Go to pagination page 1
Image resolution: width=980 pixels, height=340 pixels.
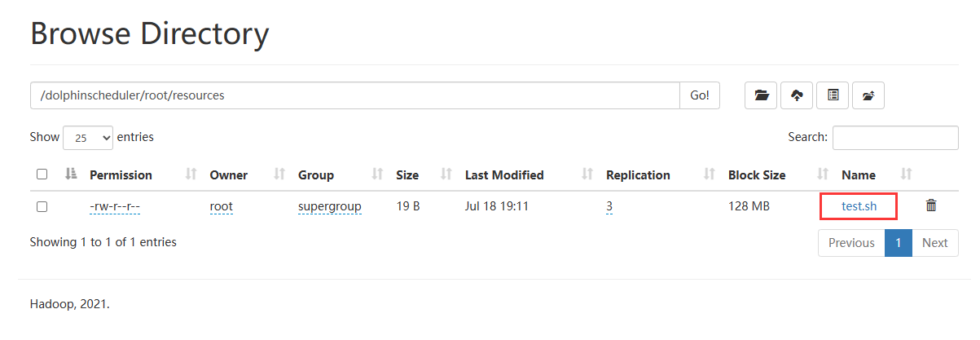(x=898, y=243)
